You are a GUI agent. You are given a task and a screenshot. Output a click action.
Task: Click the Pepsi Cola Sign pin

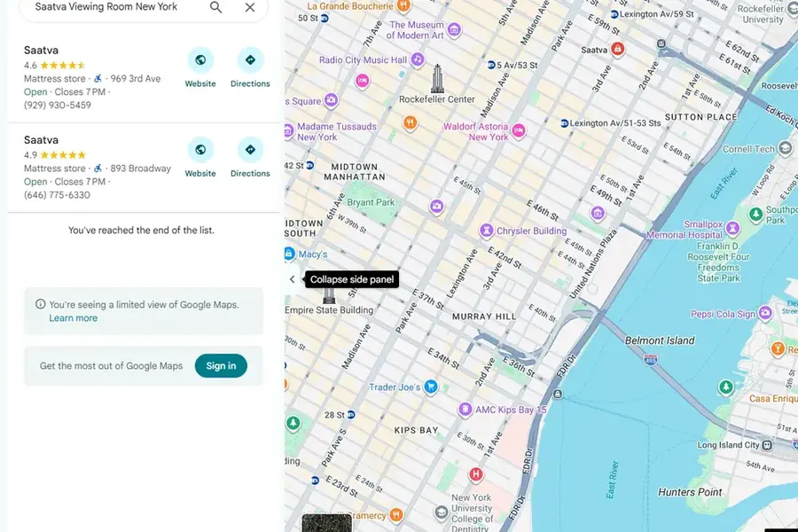(x=765, y=313)
